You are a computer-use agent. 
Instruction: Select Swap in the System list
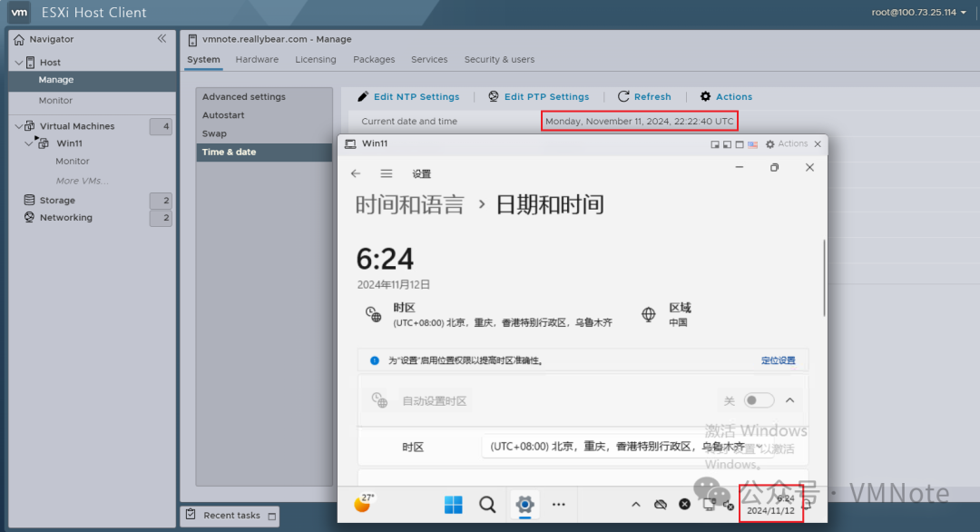pyautogui.click(x=264, y=133)
